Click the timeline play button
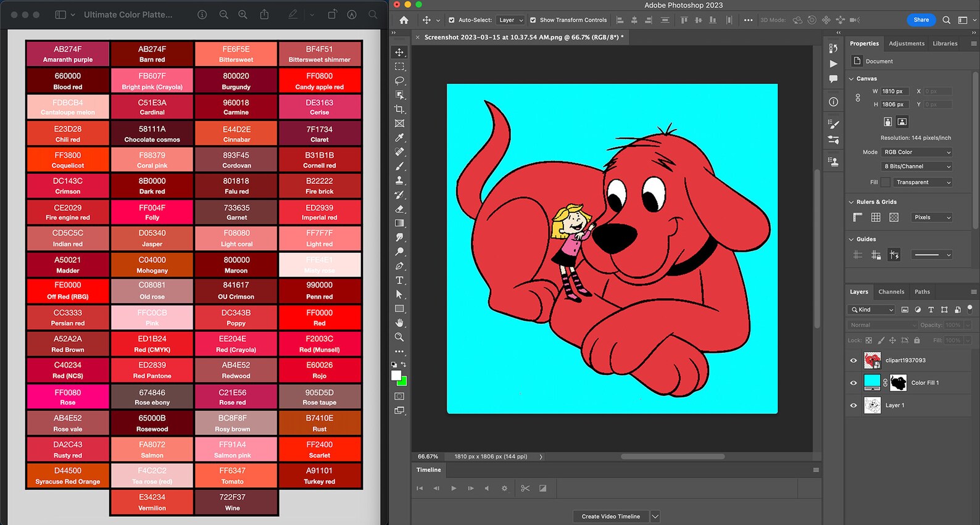 tap(454, 488)
